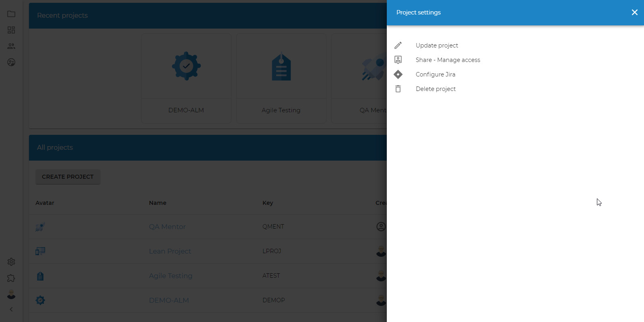Open the users icon in sidebar
This screenshot has height=322, width=644.
pyautogui.click(x=11, y=46)
